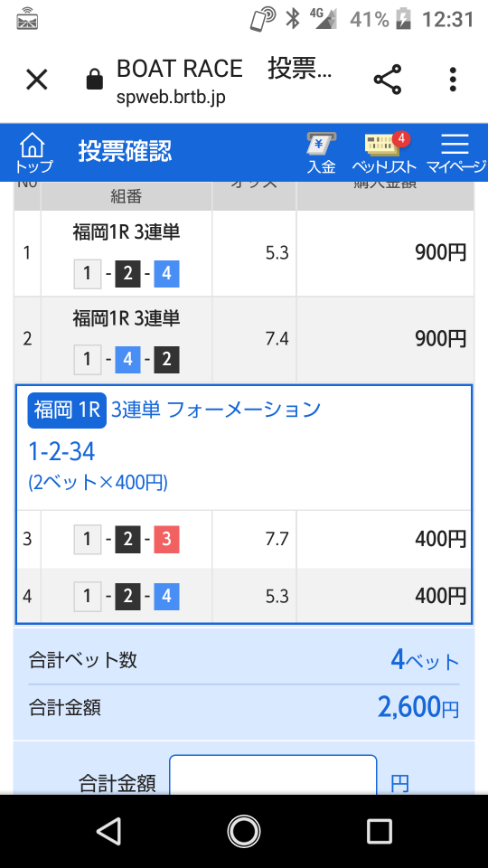This screenshot has width=488, height=868.
Task: Tap the 3連単 フォーメーション heading
Action: [216, 410]
